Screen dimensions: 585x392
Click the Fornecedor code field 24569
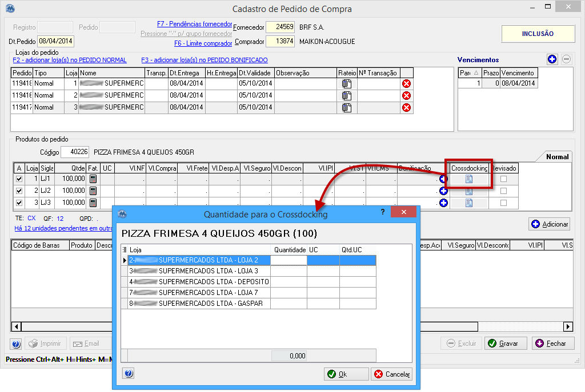pyautogui.click(x=280, y=27)
